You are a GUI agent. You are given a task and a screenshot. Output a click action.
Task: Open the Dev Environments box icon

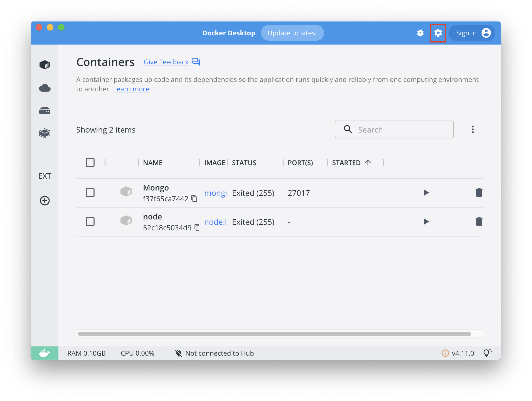[x=45, y=133]
